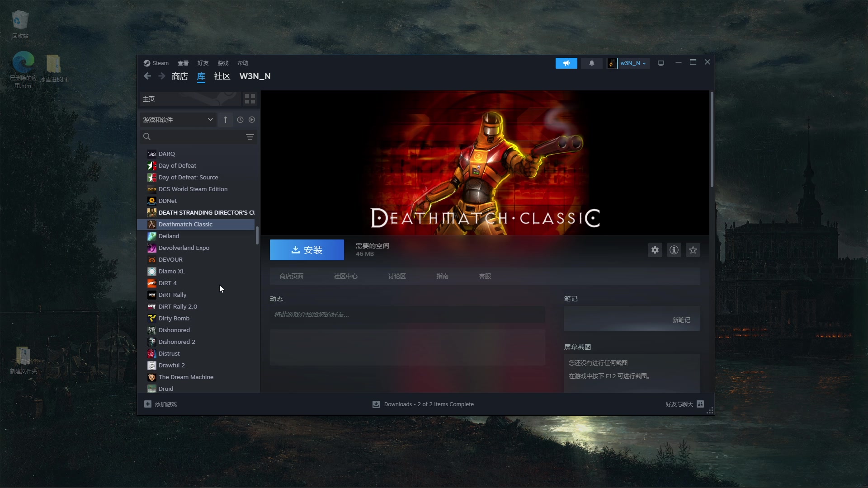Select Day of Defeat: Source
Viewport: 868px width, 488px height.
(x=197, y=178)
